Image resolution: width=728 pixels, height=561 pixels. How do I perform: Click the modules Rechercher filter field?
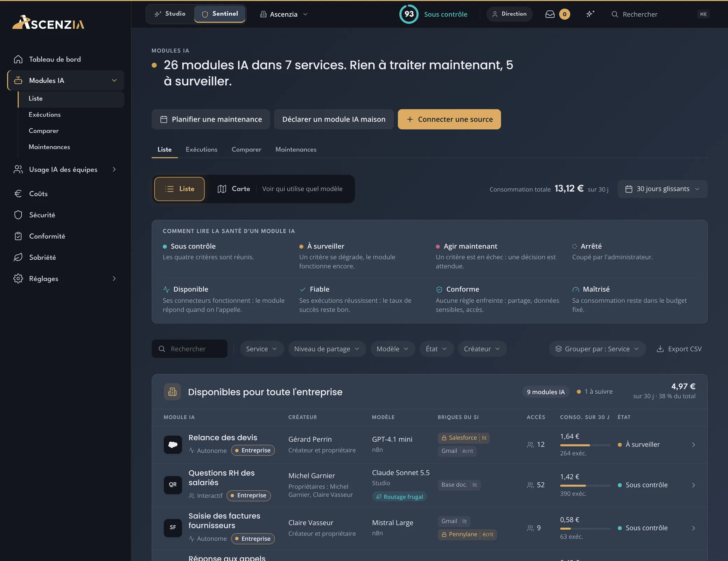tap(189, 349)
